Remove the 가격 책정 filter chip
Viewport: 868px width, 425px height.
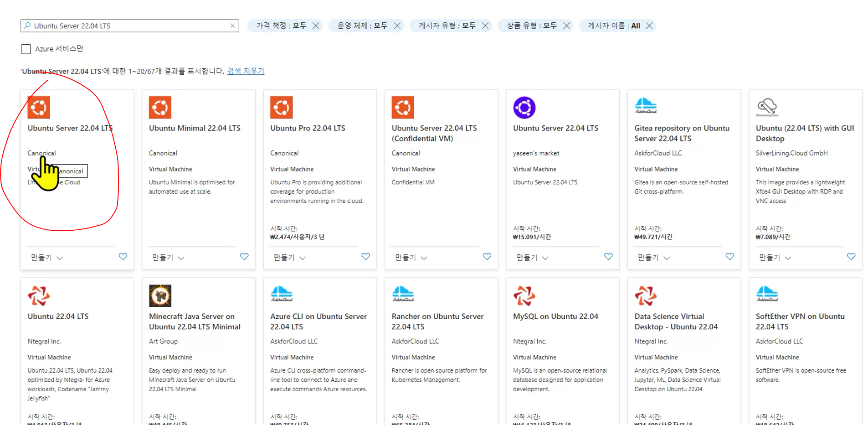(x=316, y=26)
